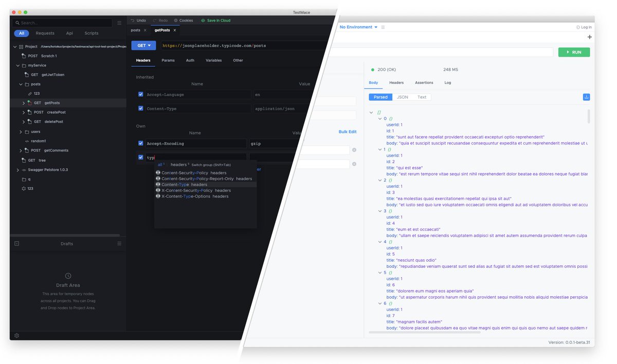Click the Undo arrow icon
Screen dimensions: 617x364
[x=132, y=21]
